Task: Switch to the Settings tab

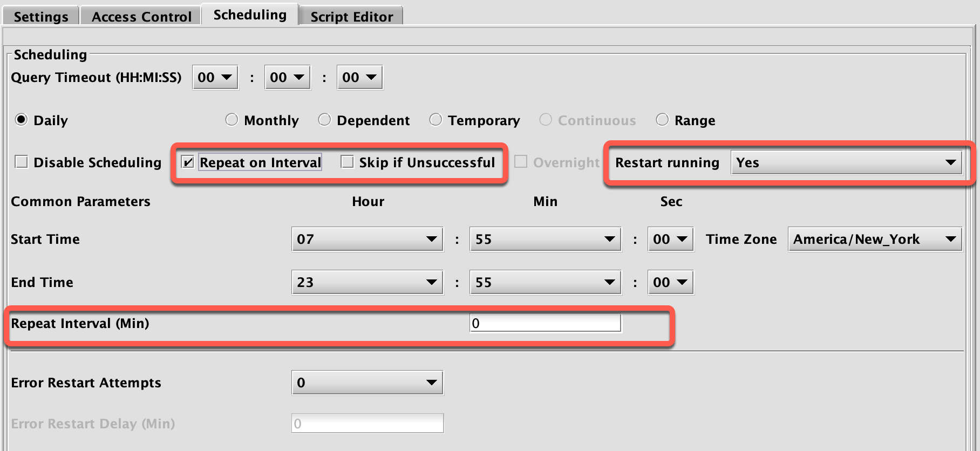Action: (41, 16)
